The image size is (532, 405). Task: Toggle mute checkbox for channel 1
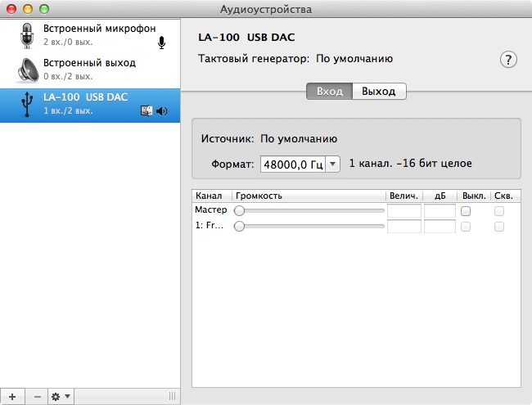466,227
